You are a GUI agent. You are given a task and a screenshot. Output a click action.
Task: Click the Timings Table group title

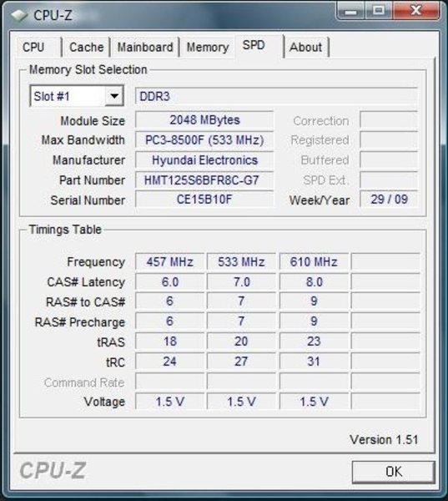click(65, 230)
